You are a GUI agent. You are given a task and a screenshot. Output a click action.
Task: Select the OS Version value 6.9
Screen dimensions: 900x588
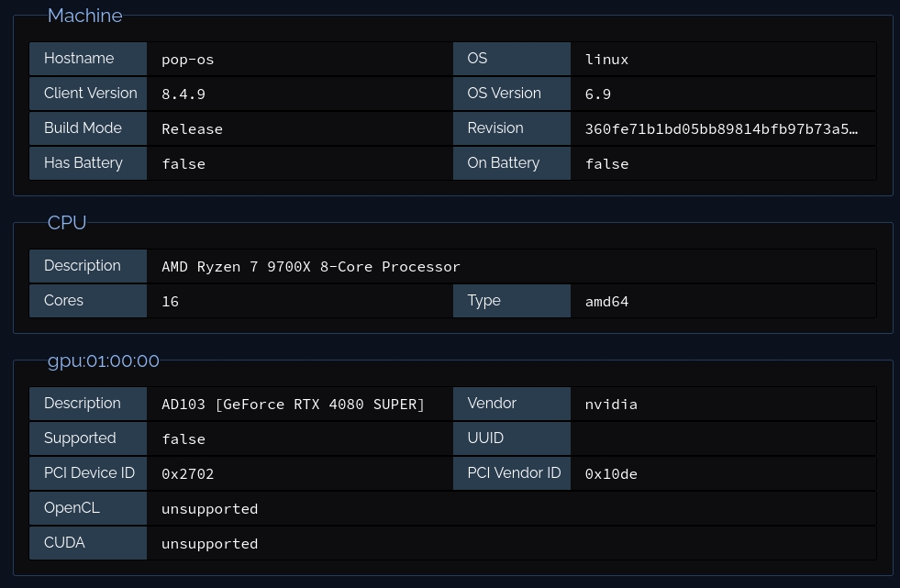pyautogui.click(x=598, y=94)
